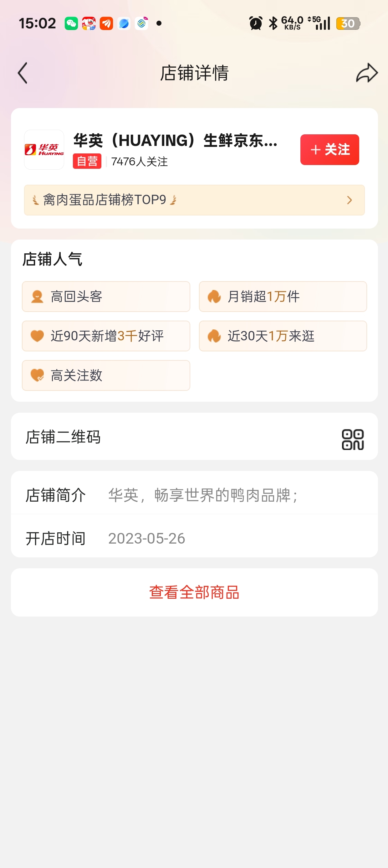Tap the Huaying store logo
388x868 pixels.
44,150
